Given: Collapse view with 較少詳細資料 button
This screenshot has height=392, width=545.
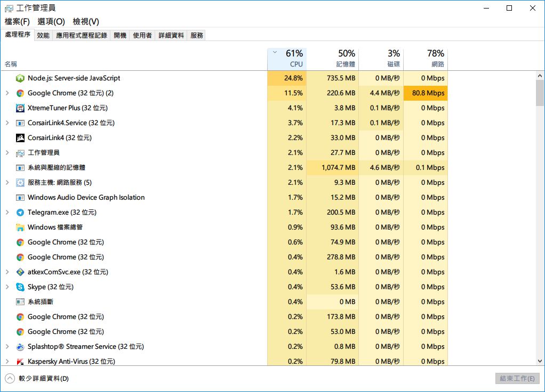Looking at the screenshot, I should (x=37, y=379).
